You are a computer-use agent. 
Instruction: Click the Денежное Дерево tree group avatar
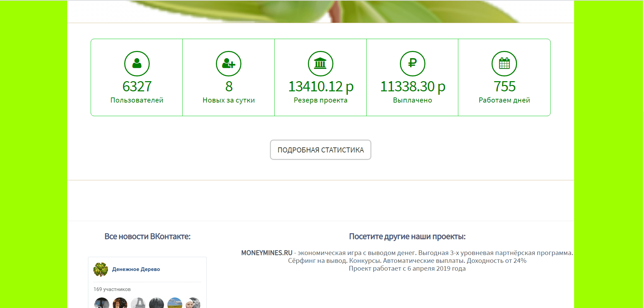point(100,269)
